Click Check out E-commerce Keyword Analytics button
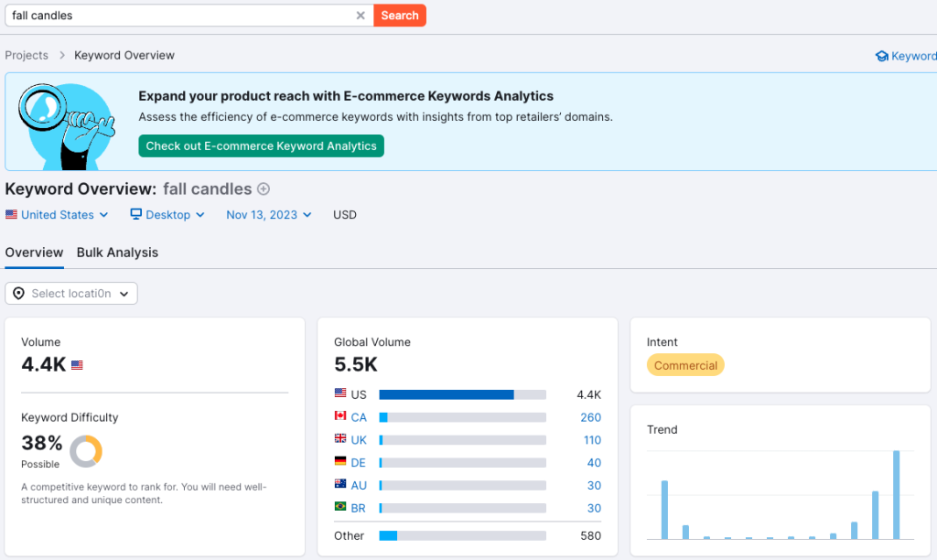 pyautogui.click(x=261, y=146)
